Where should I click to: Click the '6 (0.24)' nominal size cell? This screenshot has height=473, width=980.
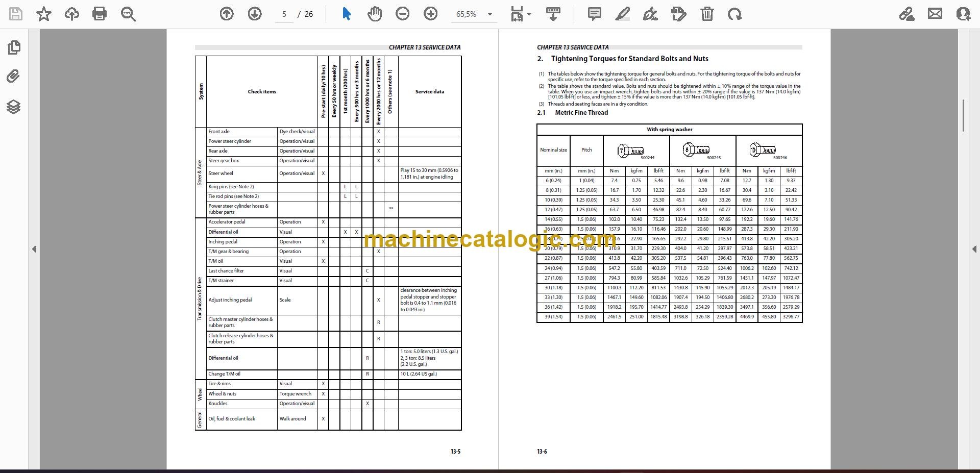(x=553, y=181)
